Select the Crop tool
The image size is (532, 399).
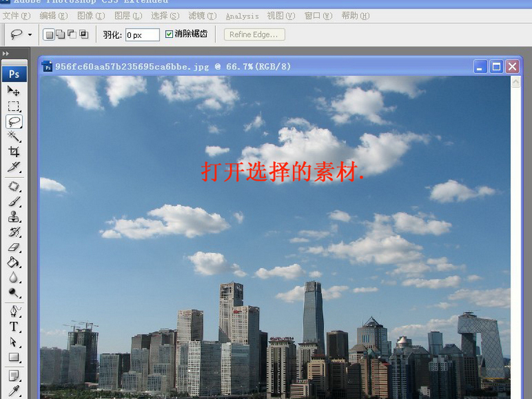[13, 152]
